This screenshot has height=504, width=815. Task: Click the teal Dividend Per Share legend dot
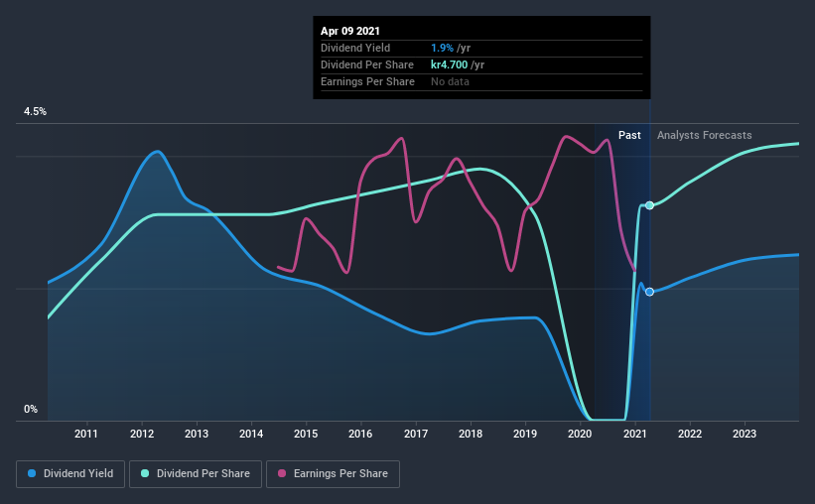click(145, 473)
